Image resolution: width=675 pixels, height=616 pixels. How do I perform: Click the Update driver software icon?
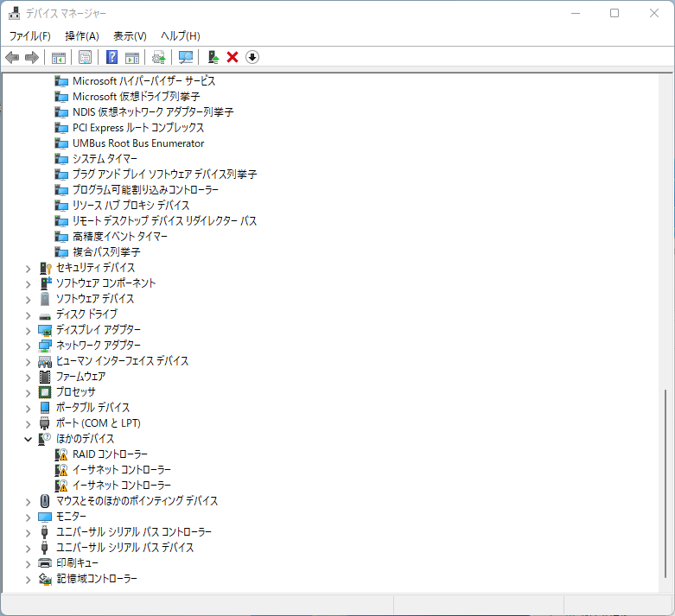click(x=159, y=57)
